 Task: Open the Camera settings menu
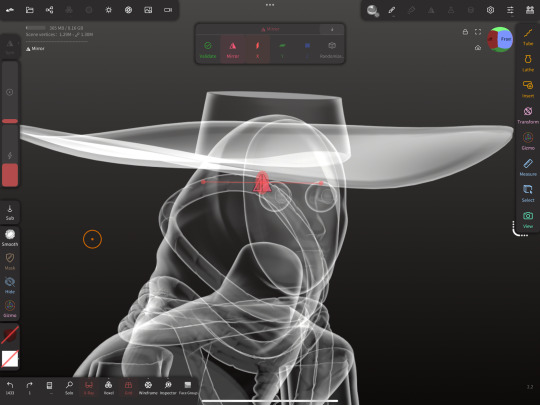point(168,10)
